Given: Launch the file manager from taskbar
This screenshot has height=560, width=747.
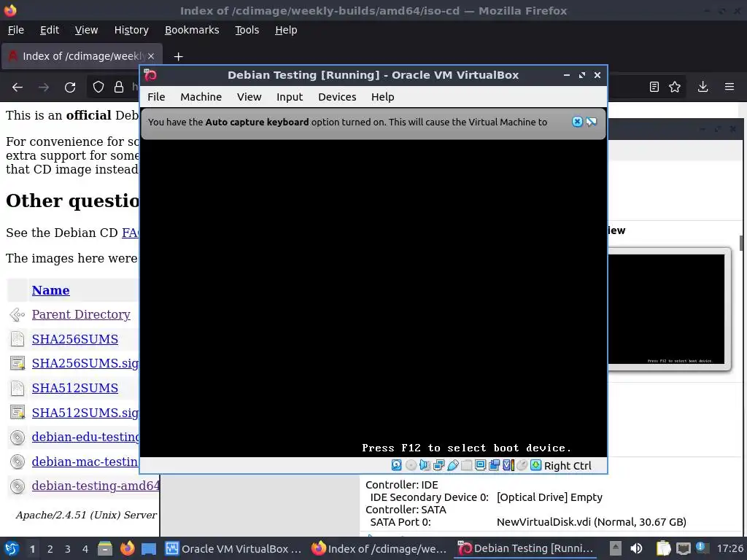Looking at the screenshot, I should click(x=105, y=548).
